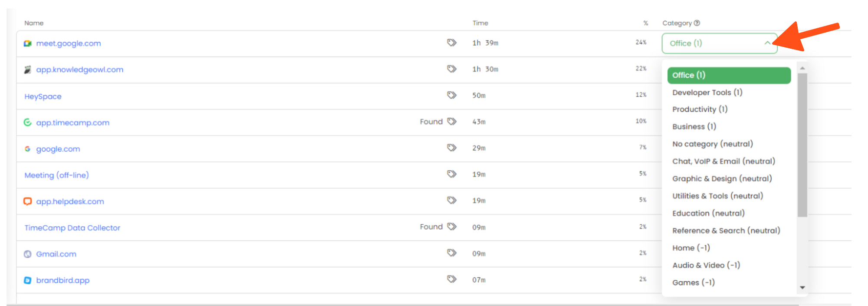The image size is (868, 306).
Task: Open the meet.google.com link
Action: click(x=68, y=43)
